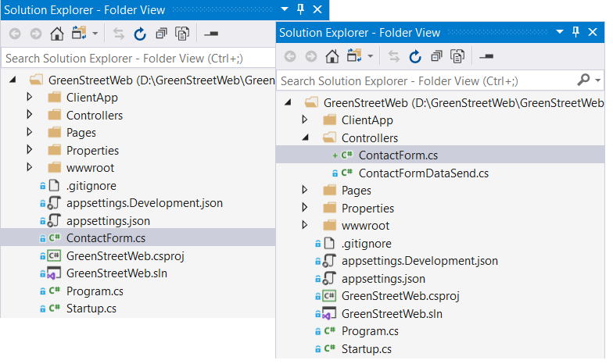The image size is (613, 364).
Task: Click Home icon in right Solution Explorer toolbar
Action: [x=332, y=56]
